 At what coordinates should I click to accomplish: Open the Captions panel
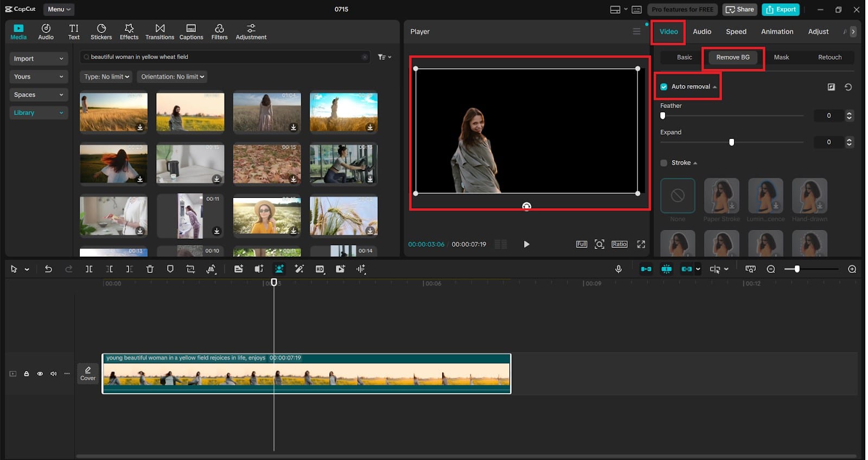(x=191, y=31)
